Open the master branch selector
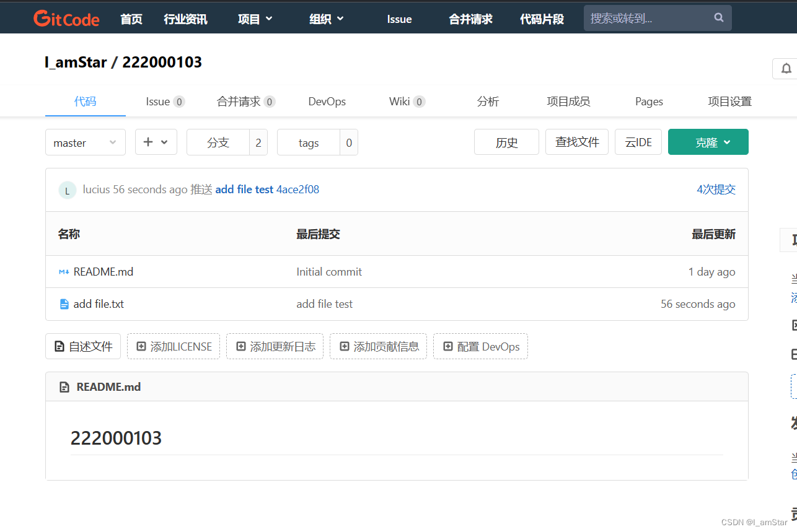Viewport: 797px width, 532px height. pos(86,142)
